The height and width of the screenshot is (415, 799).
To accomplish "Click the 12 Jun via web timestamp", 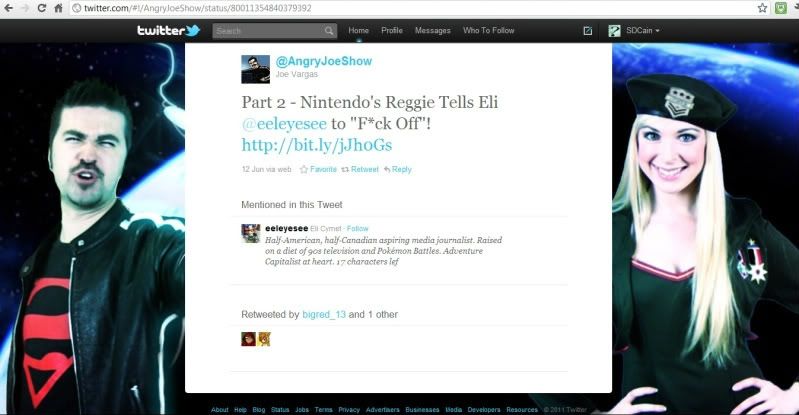I will pos(267,169).
